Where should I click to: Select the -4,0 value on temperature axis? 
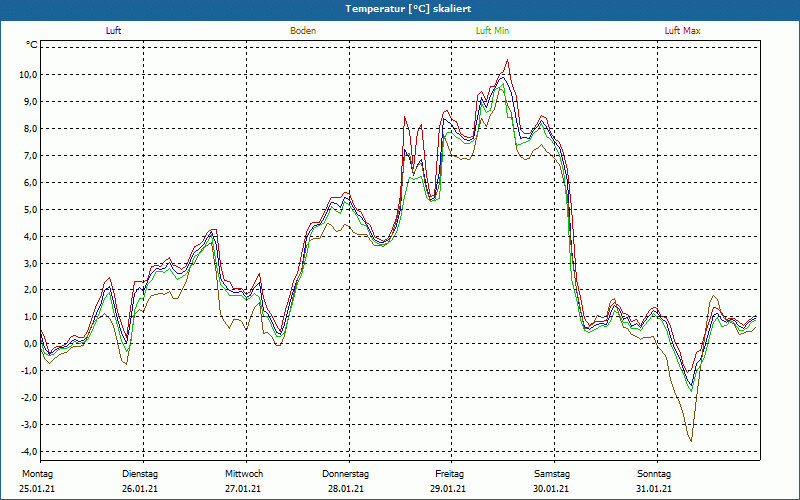[x=26, y=452]
